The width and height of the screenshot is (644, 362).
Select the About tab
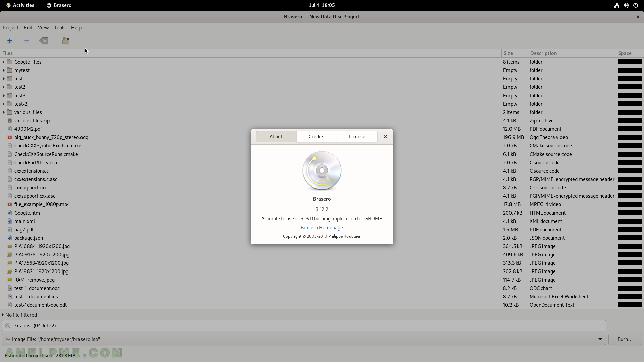(x=276, y=136)
